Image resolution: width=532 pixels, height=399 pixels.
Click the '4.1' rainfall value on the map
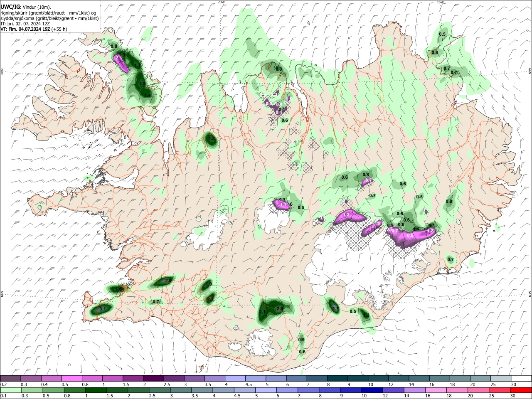tap(335, 308)
